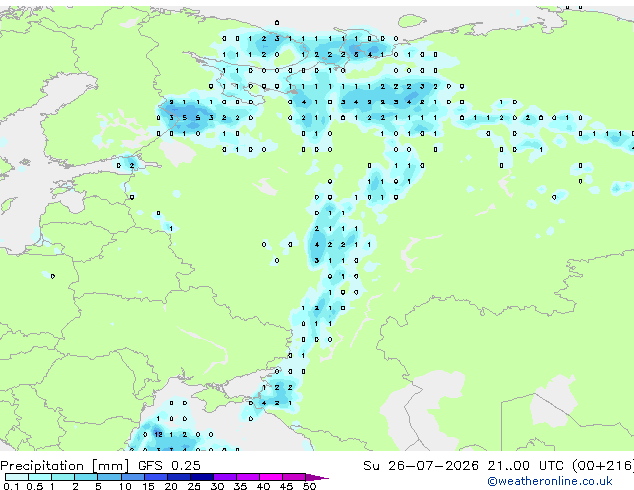The image size is (634, 490).
Task: Pick the 1–2 mm legend swatch
Action: [63, 477]
